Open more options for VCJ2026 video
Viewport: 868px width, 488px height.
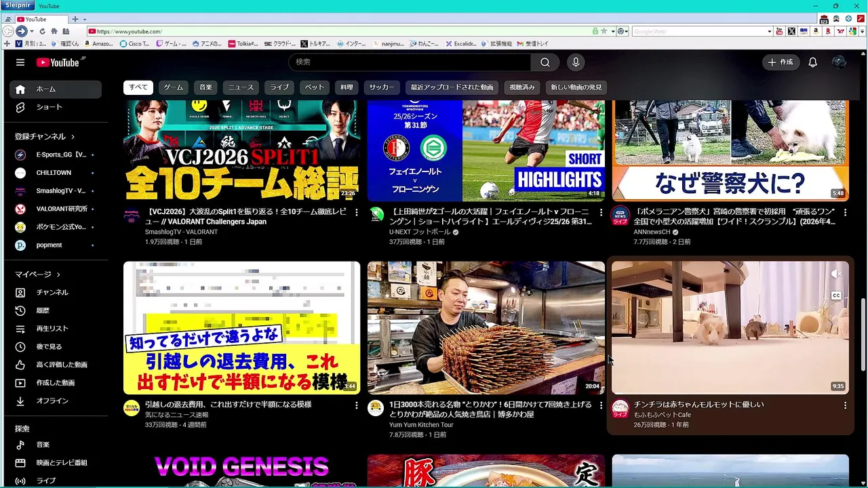(356, 213)
